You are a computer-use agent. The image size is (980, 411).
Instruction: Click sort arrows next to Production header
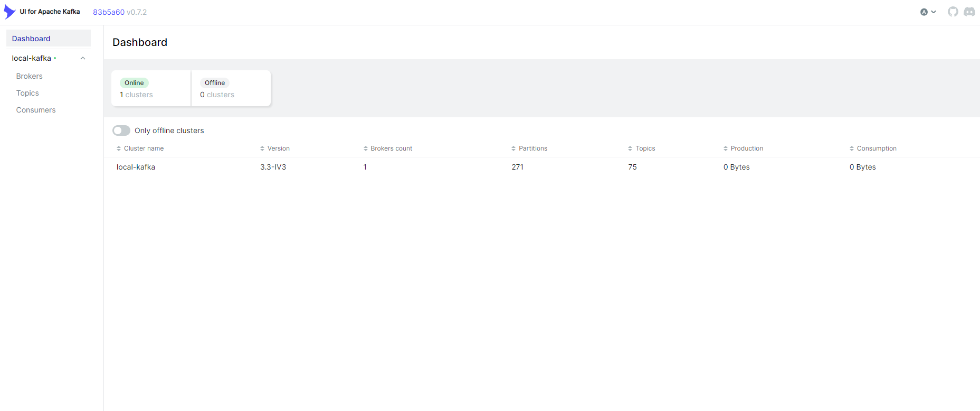[726, 148]
